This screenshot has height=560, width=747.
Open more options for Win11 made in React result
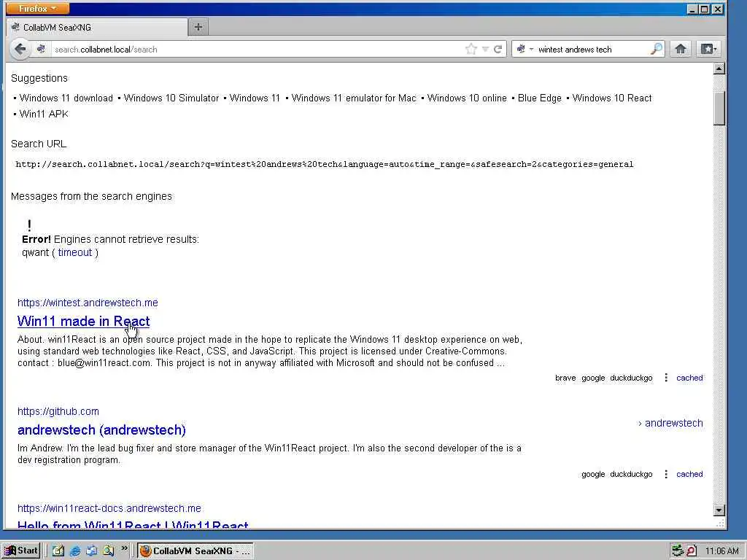[x=665, y=378]
